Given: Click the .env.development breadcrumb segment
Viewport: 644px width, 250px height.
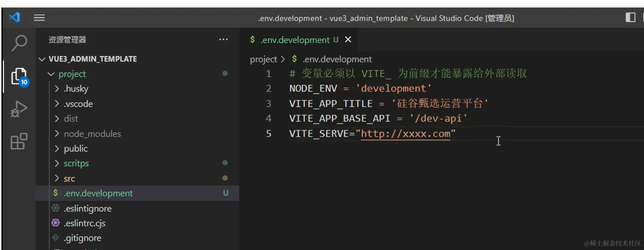Looking at the screenshot, I should click(337, 59).
